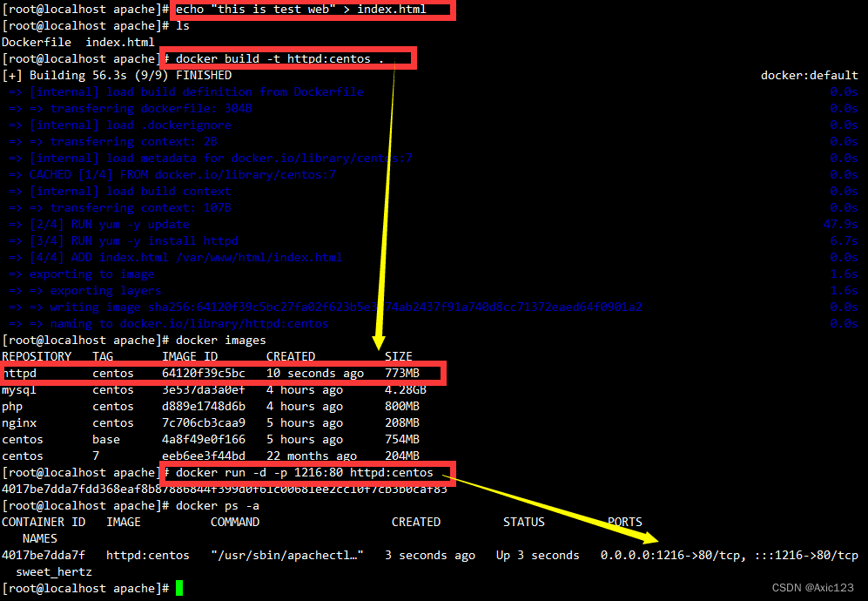Screen dimensions: 868x601
Task: Click 'docker run -d -p 1216:80 httpd:centos' command
Action: pos(305,472)
